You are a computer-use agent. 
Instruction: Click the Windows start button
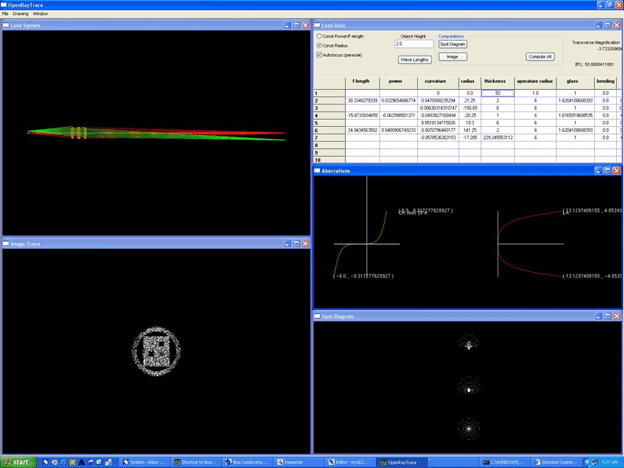(x=19, y=462)
